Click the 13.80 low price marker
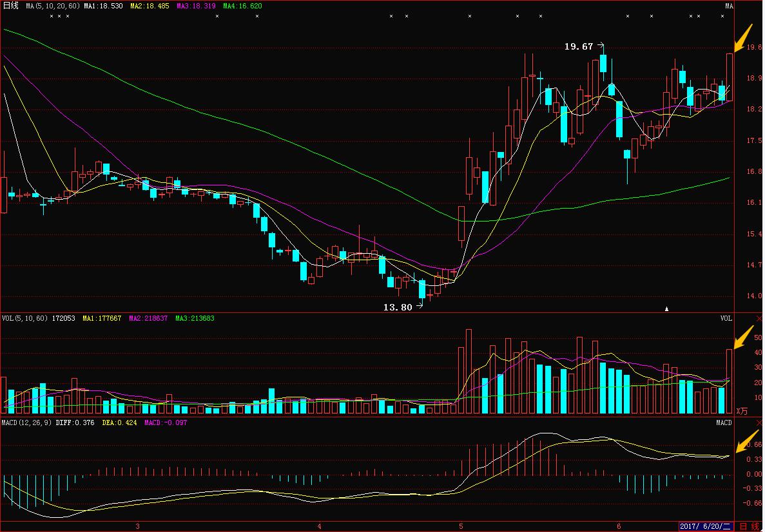765x532 pixels. tap(398, 307)
